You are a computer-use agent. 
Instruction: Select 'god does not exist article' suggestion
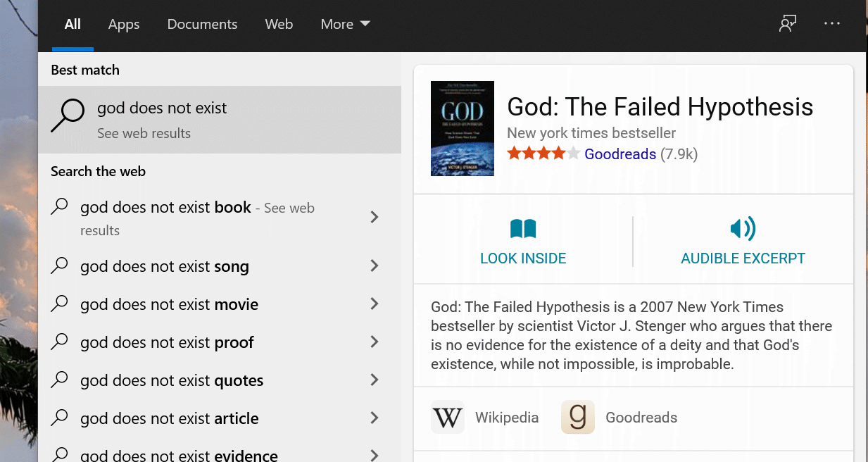220,418
